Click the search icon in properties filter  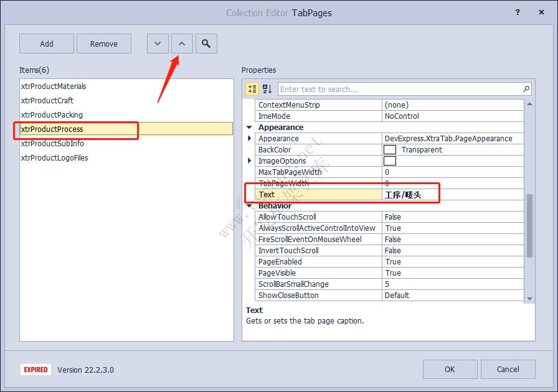(526, 89)
